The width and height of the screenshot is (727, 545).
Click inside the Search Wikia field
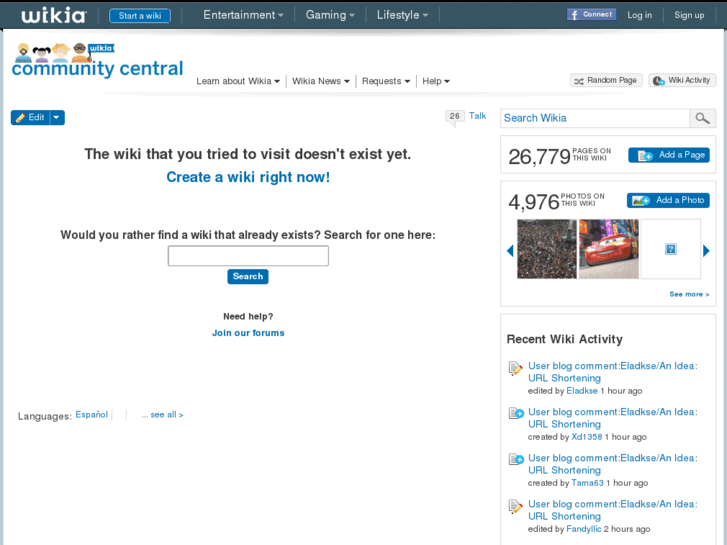595,118
